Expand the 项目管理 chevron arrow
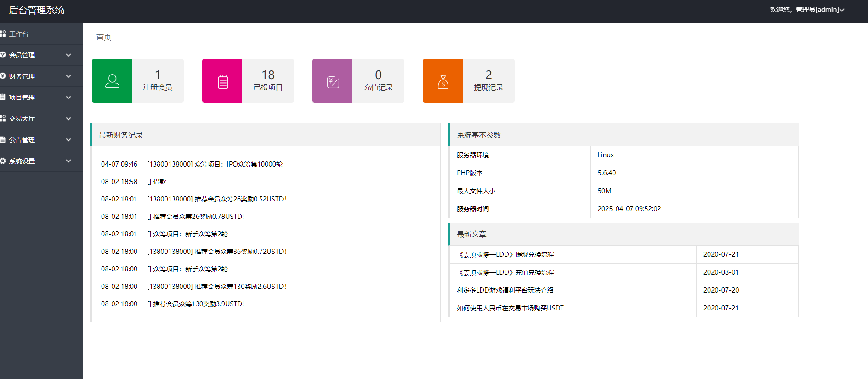The height and width of the screenshot is (379, 868). [x=68, y=98]
